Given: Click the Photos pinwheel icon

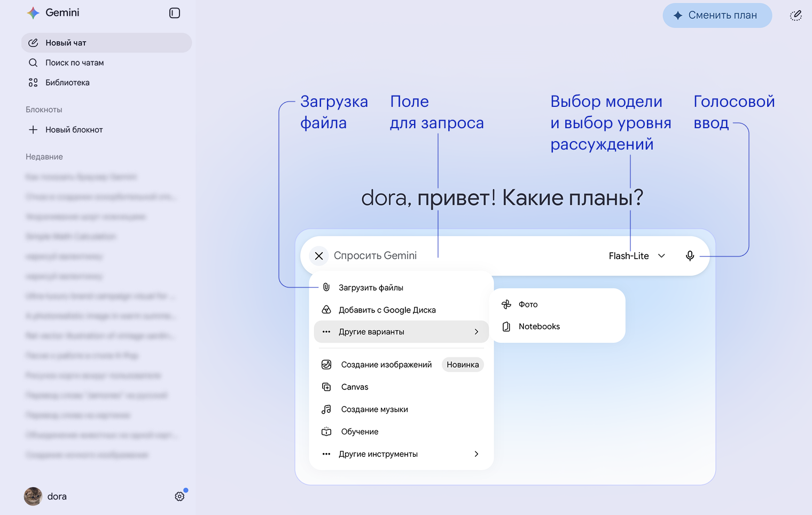Looking at the screenshot, I should pos(506,305).
